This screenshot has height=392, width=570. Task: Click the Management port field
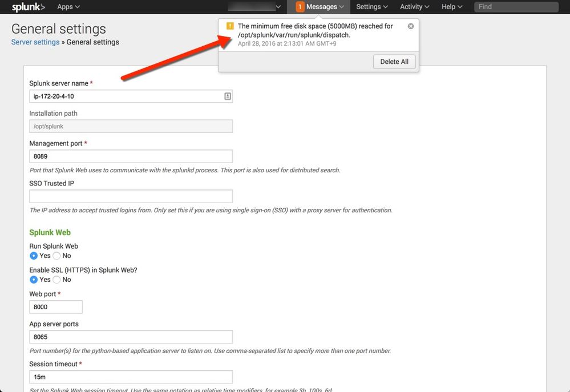pos(131,156)
